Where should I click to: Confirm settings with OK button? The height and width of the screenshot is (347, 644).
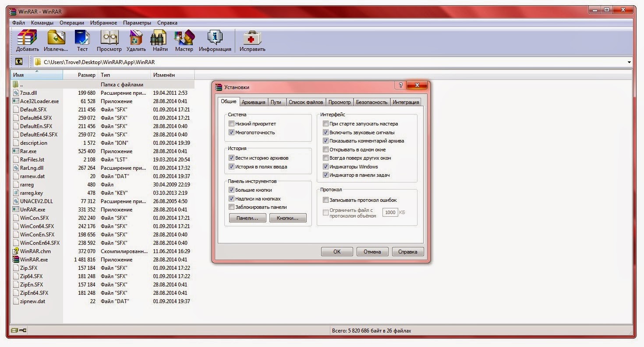pos(337,252)
